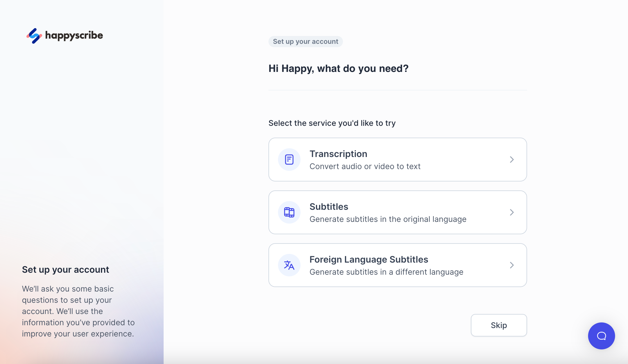This screenshot has height=364, width=628.
Task: Click the Transcription document icon
Action: pyautogui.click(x=289, y=160)
